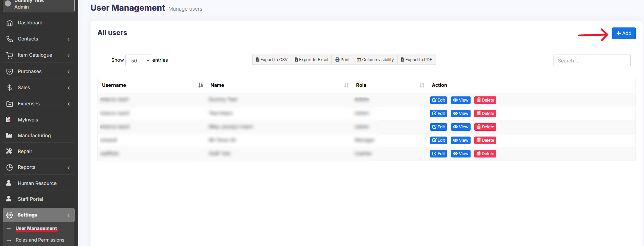
Task: Click the Reports pie chart icon
Action: point(10,167)
